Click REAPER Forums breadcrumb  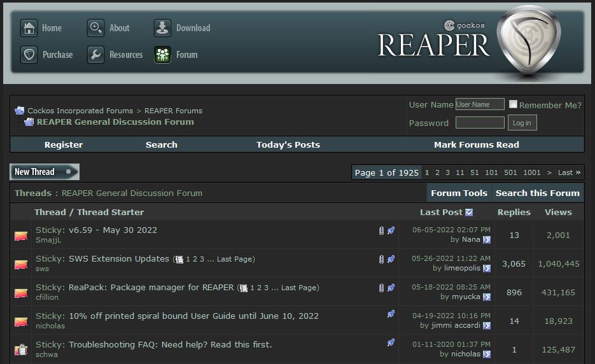(x=174, y=111)
